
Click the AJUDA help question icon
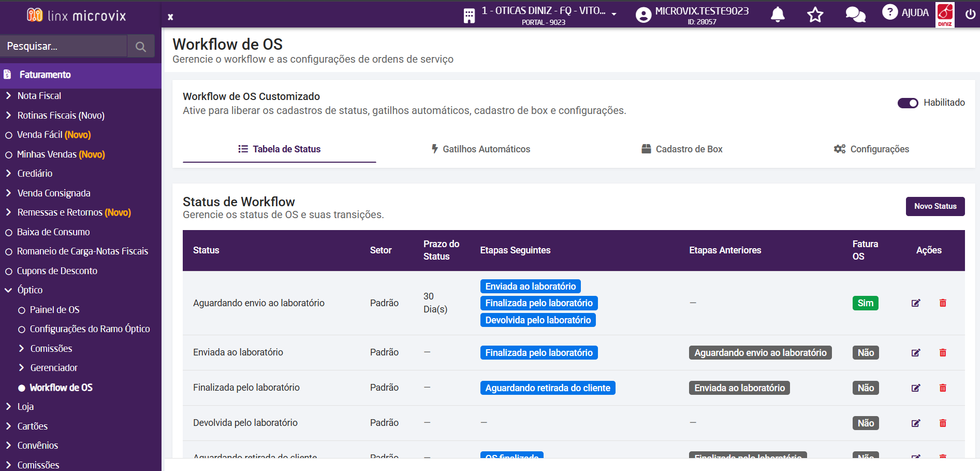890,12
